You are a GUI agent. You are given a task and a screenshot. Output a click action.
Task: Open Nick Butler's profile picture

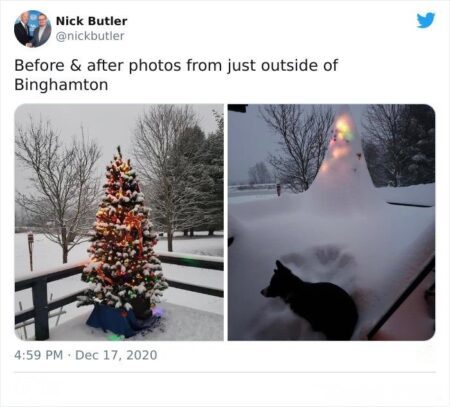(33, 29)
